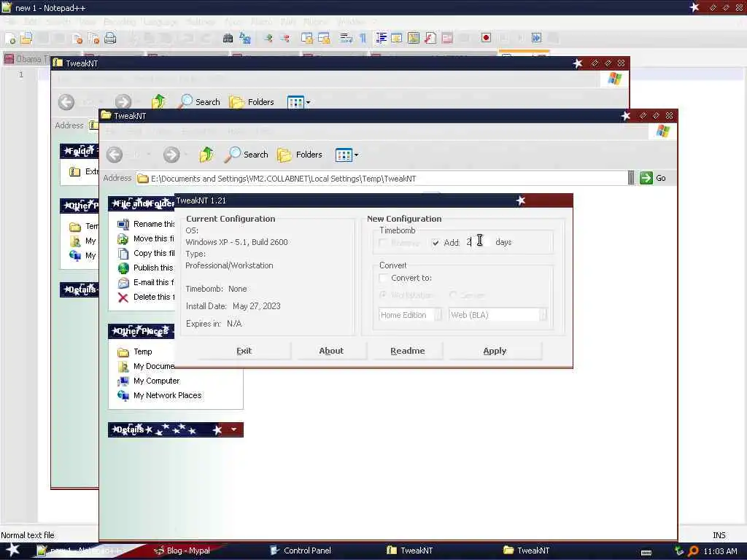The image size is (747, 560).
Task: Open Views dropdown in rear TweakNT window
Action: pyautogui.click(x=309, y=102)
